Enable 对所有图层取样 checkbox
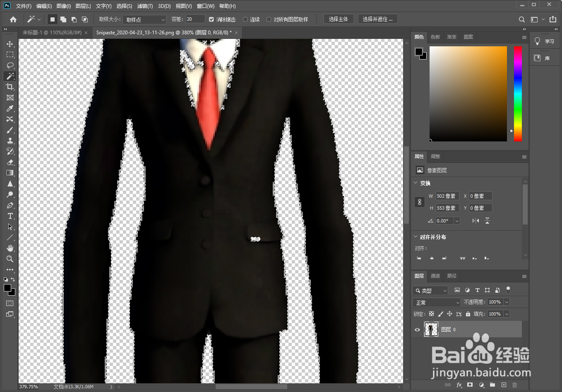Screen dimensions: 562x392 pos(269,19)
